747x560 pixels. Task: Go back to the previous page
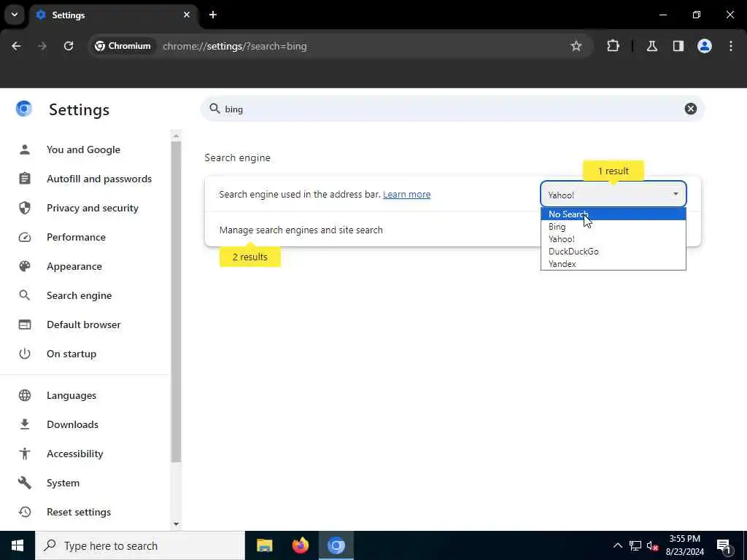point(16,46)
